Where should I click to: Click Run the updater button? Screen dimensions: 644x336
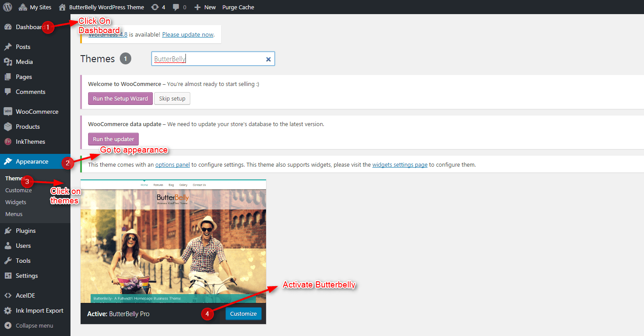coord(114,139)
